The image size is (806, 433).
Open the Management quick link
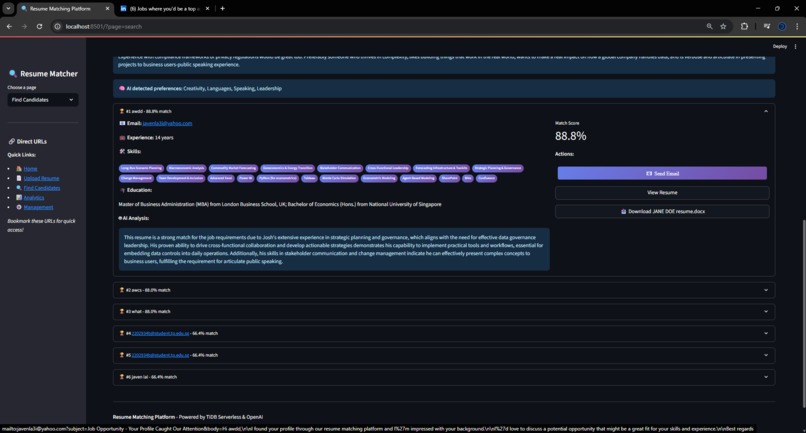click(x=38, y=207)
